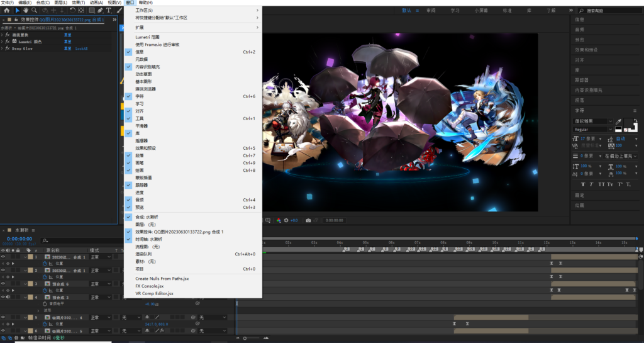Click 重置 link for 湍流置换 effect
The width and height of the screenshot is (644, 343).
(x=68, y=35)
